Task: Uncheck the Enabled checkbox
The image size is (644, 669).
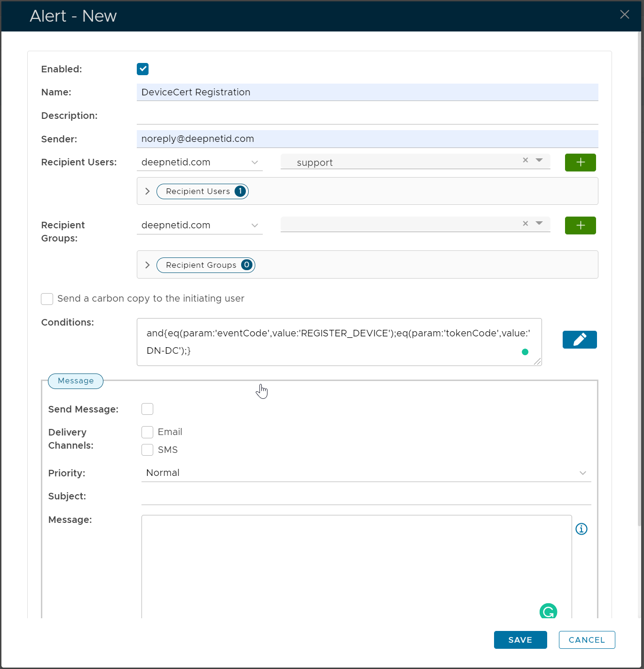Action: (143, 69)
